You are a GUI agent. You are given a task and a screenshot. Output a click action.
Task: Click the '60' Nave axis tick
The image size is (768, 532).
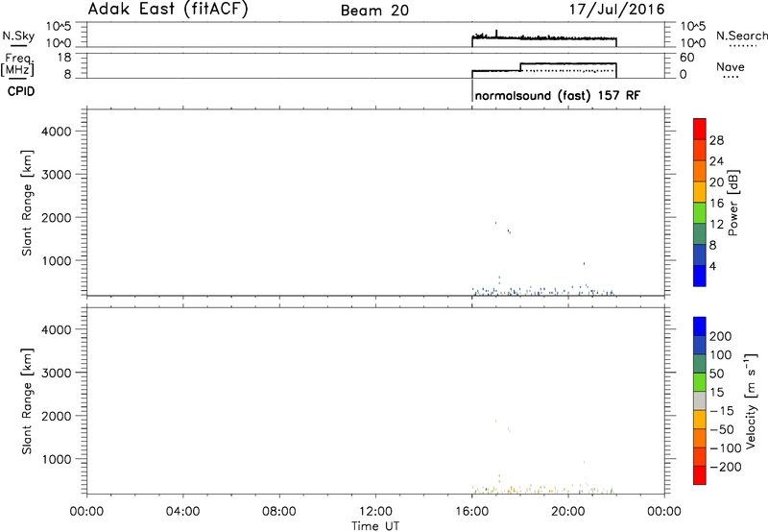click(687, 58)
